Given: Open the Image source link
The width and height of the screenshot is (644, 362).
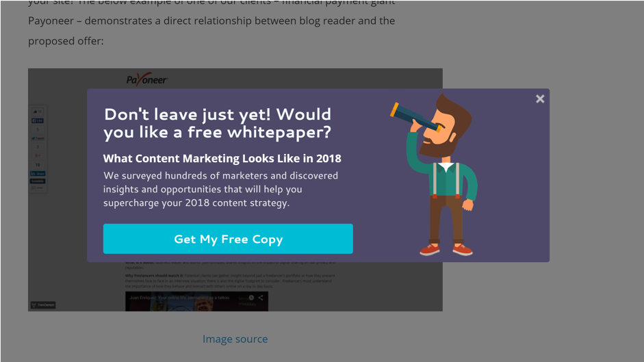Looking at the screenshot, I should (x=235, y=339).
